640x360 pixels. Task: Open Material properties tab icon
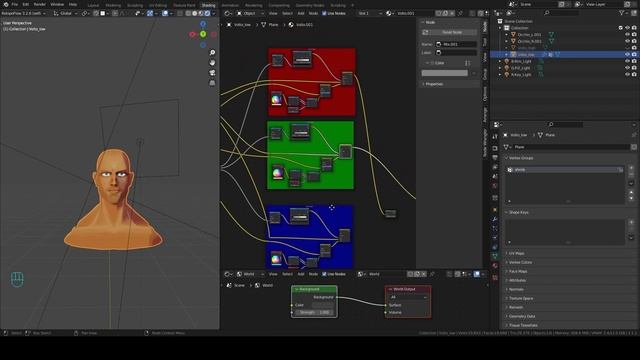coord(495,266)
